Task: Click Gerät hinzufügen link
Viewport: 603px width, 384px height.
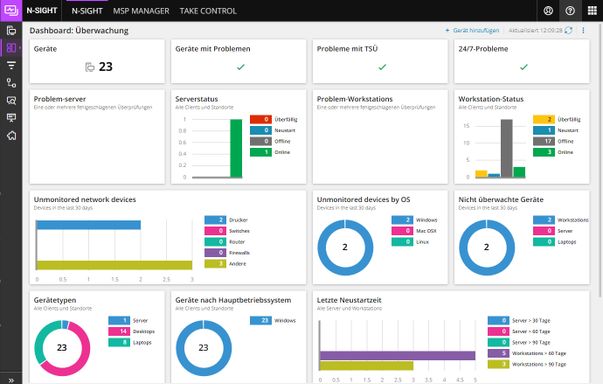Action: pos(472,30)
